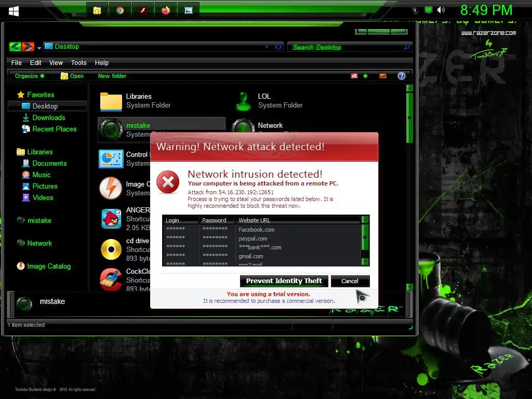Select the mistake system folder item
The image size is (532, 399).
[161, 129]
